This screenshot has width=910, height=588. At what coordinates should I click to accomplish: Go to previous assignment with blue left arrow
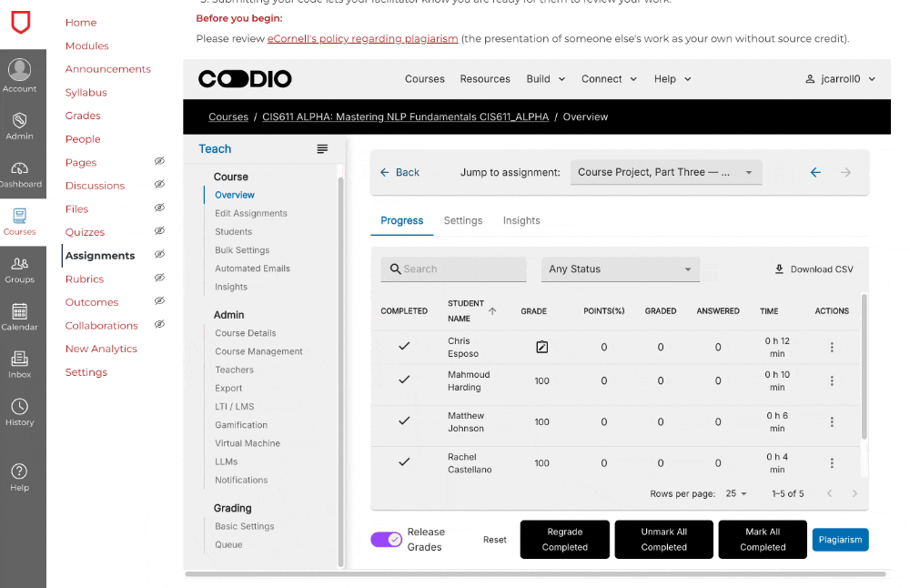tap(815, 172)
